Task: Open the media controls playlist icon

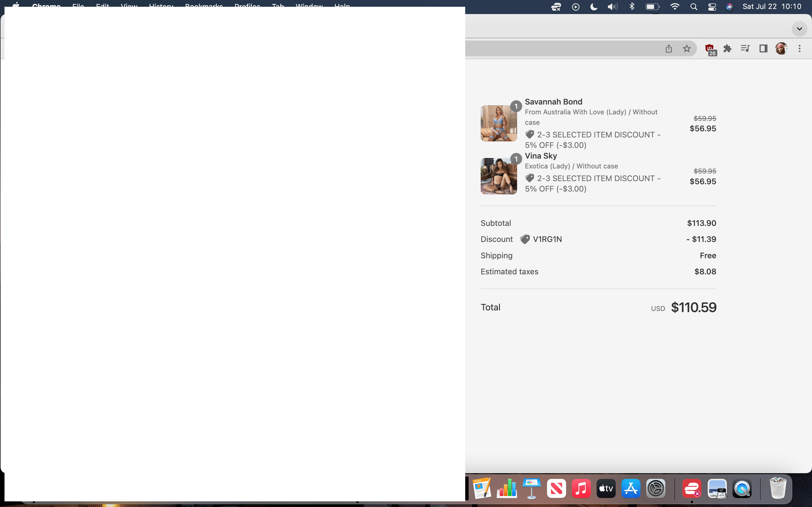Action: tap(745, 49)
